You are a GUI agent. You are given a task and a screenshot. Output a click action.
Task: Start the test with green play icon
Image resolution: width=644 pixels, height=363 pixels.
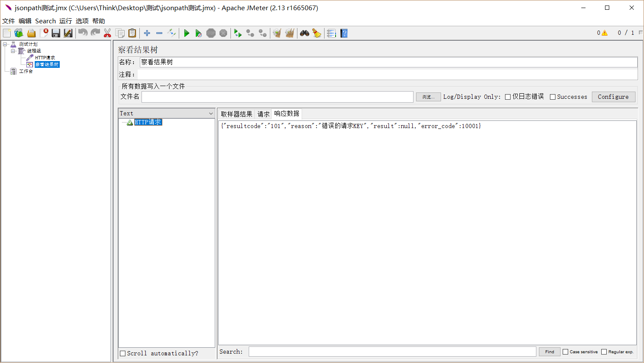coord(186,33)
